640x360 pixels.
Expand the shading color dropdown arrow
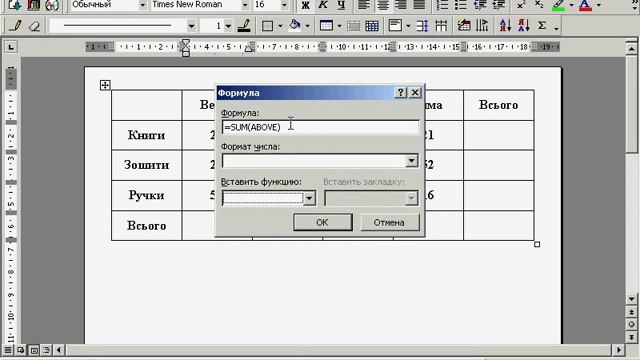pos(307,27)
